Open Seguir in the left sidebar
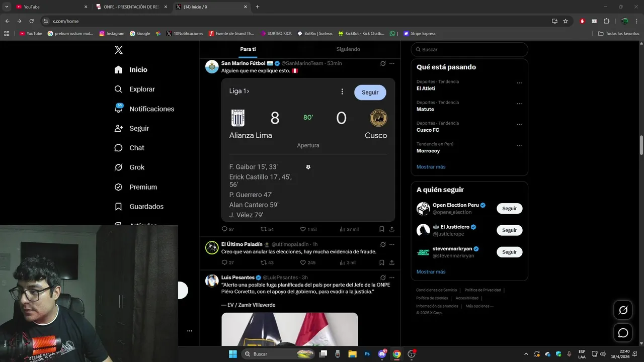644x362 pixels. click(x=131, y=128)
